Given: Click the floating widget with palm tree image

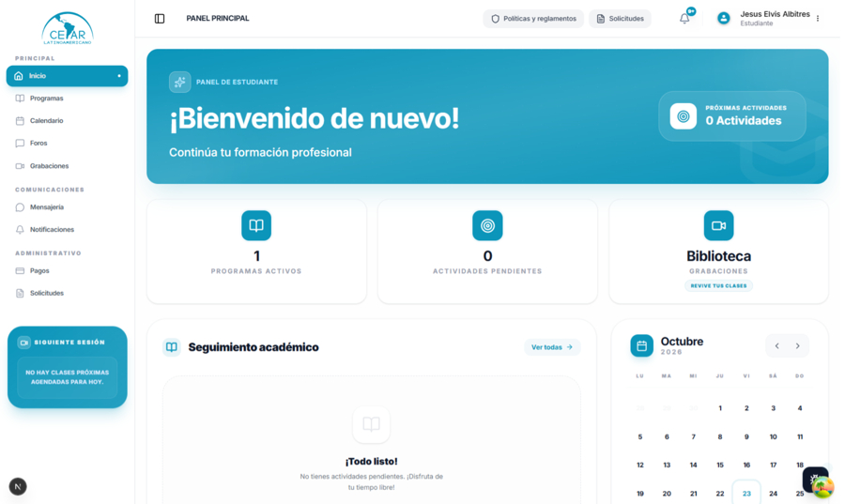Looking at the screenshot, I should point(822,487).
